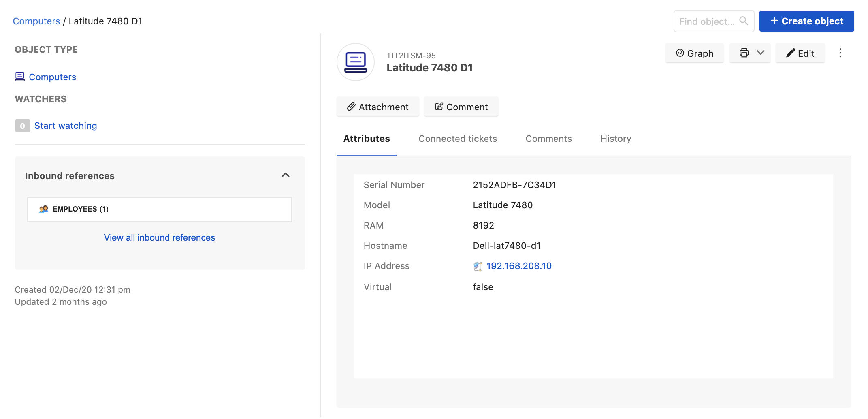Switch to the Connected tickets tab

pos(457,139)
